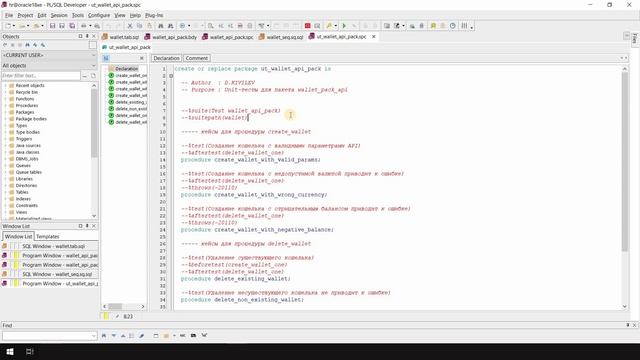This screenshot has width=640, height=360.
Task: Click the Functions folder in the object tree
Action: pos(24,99)
